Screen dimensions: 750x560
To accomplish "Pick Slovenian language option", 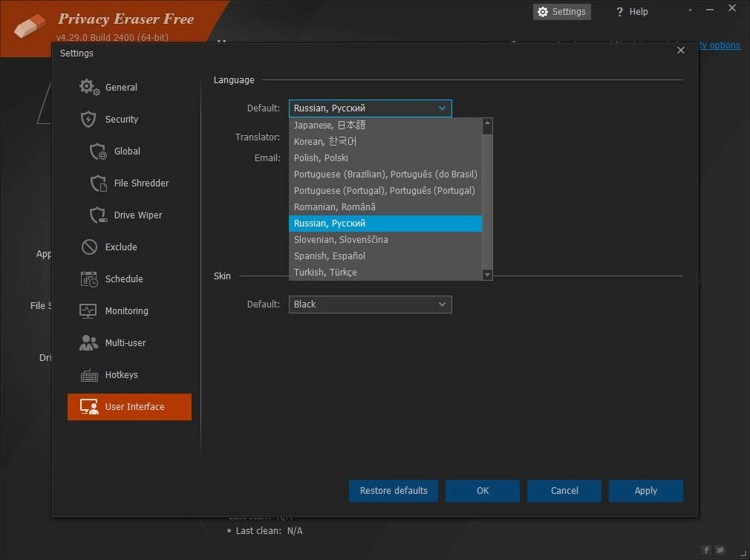I will pyautogui.click(x=385, y=240).
